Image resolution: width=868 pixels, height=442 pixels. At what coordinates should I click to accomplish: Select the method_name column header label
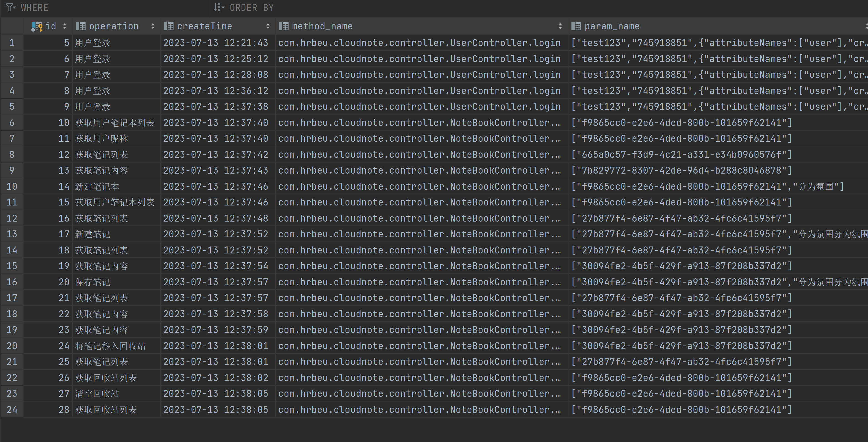tap(322, 26)
